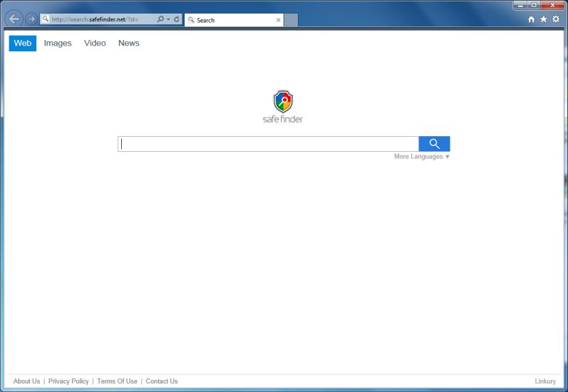Open browser Tools gear icon
The image size is (568, 392).
click(556, 19)
